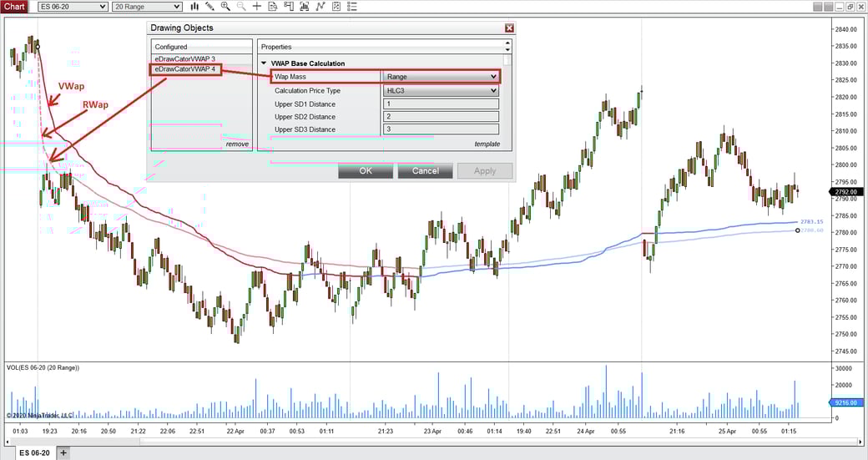Image resolution: width=868 pixels, height=460 pixels.
Task: Click the 2783.15 VWAP value label
Action: pos(811,222)
